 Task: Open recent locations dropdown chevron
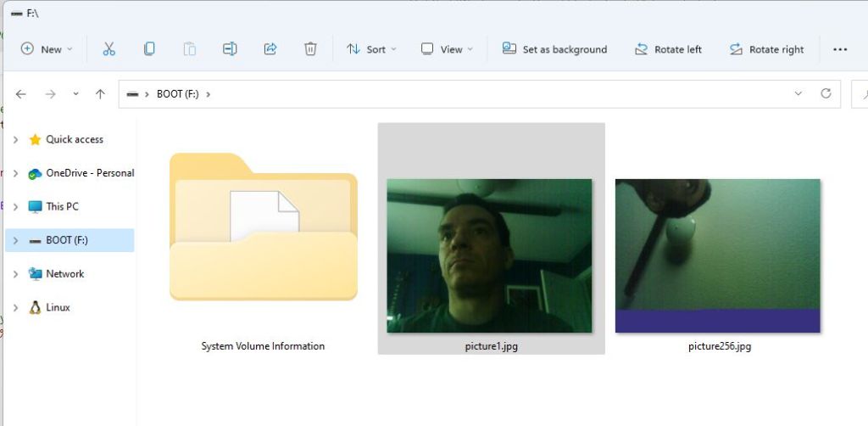(x=75, y=94)
